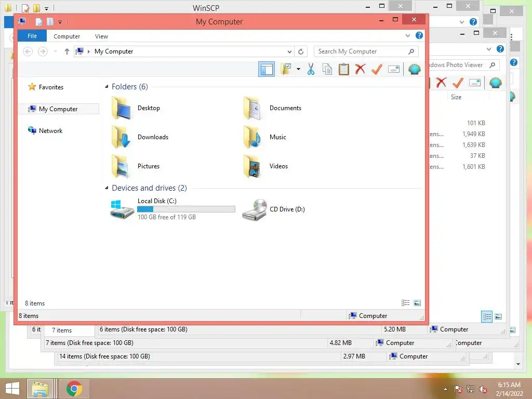Click the 1,949 KB size cell

[474, 134]
